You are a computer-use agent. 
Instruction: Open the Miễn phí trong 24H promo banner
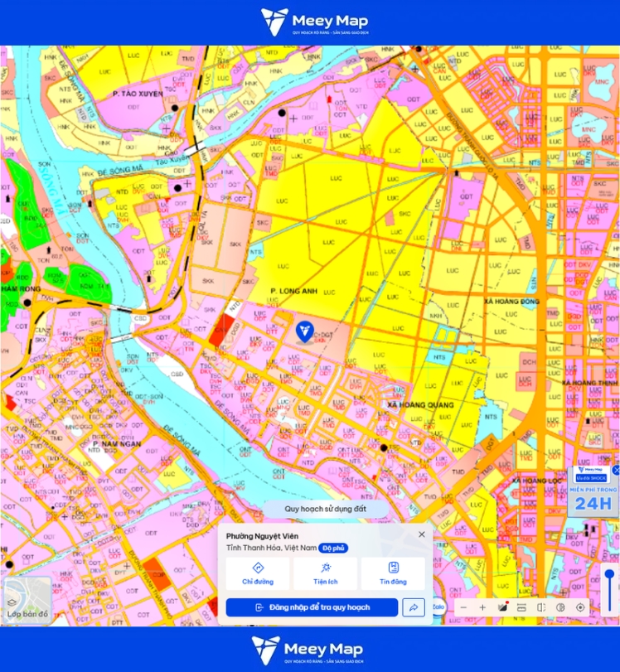(593, 491)
